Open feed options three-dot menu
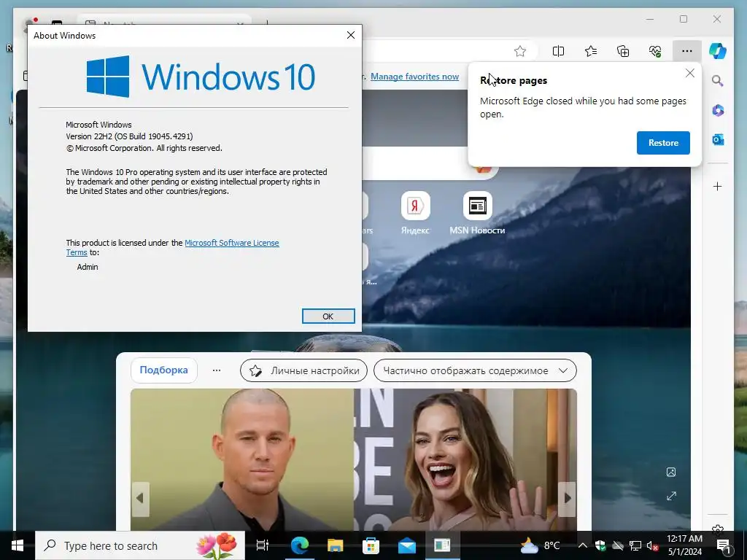This screenshot has width=747, height=560. tap(217, 370)
